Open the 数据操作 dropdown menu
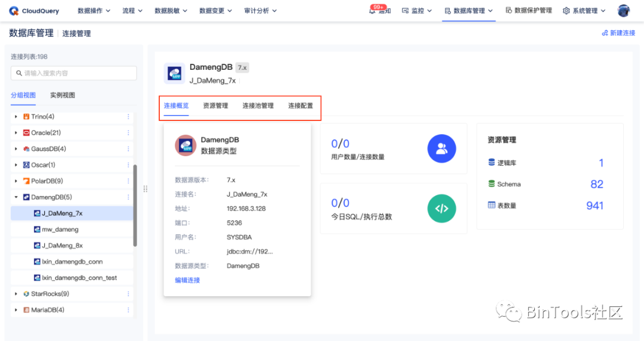Viewport: 644px width, 341px height. (x=94, y=11)
